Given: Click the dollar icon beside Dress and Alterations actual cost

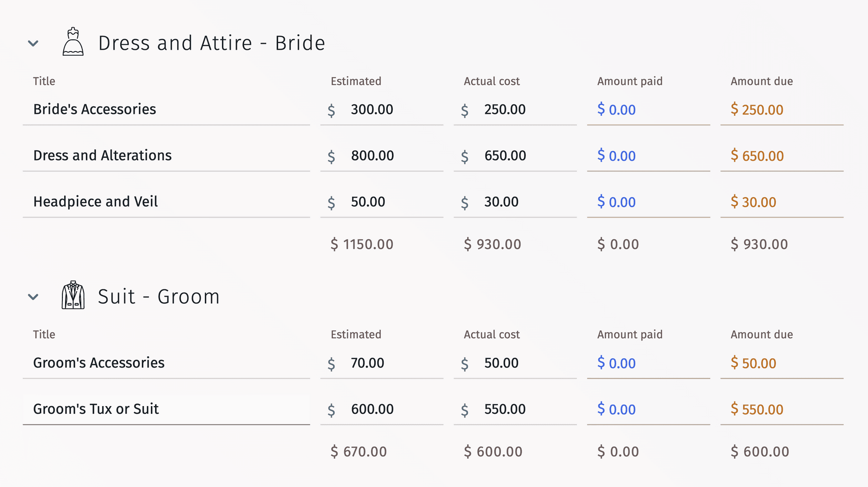Looking at the screenshot, I should tap(465, 157).
